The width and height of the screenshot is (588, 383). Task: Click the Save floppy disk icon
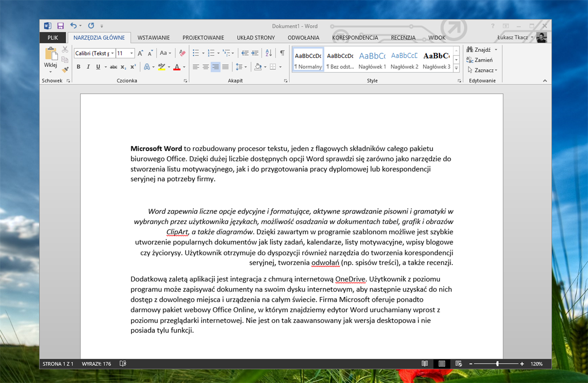61,26
